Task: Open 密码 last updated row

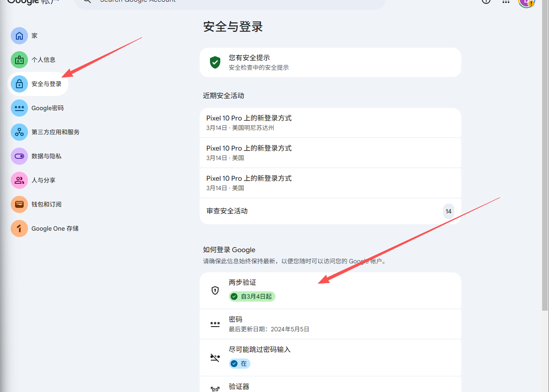Action: 330,324
